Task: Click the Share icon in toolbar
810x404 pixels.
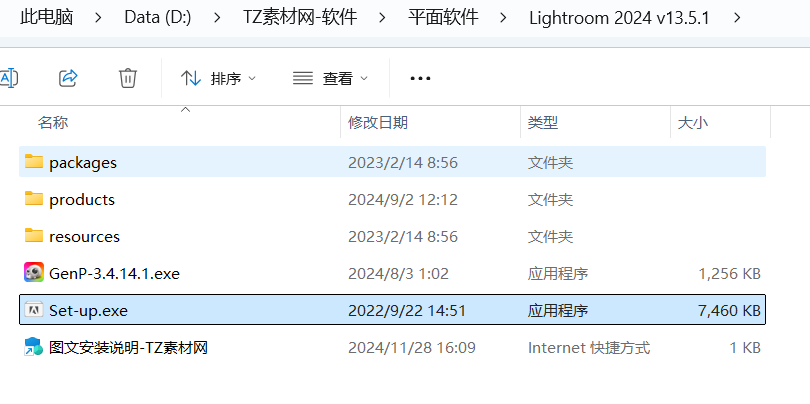Action: pos(68,78)
